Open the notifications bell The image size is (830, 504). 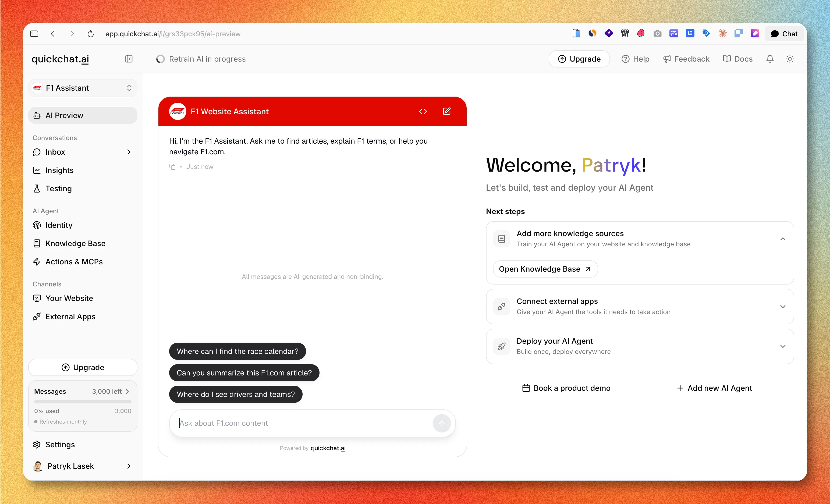[x=770, y=59]
